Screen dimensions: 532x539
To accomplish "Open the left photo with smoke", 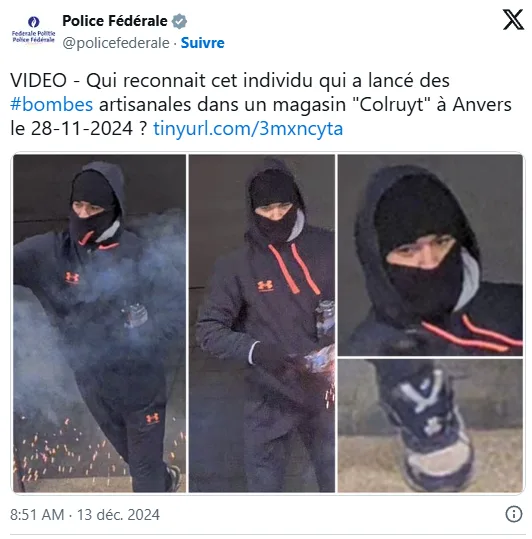I will tap(99, 323).
